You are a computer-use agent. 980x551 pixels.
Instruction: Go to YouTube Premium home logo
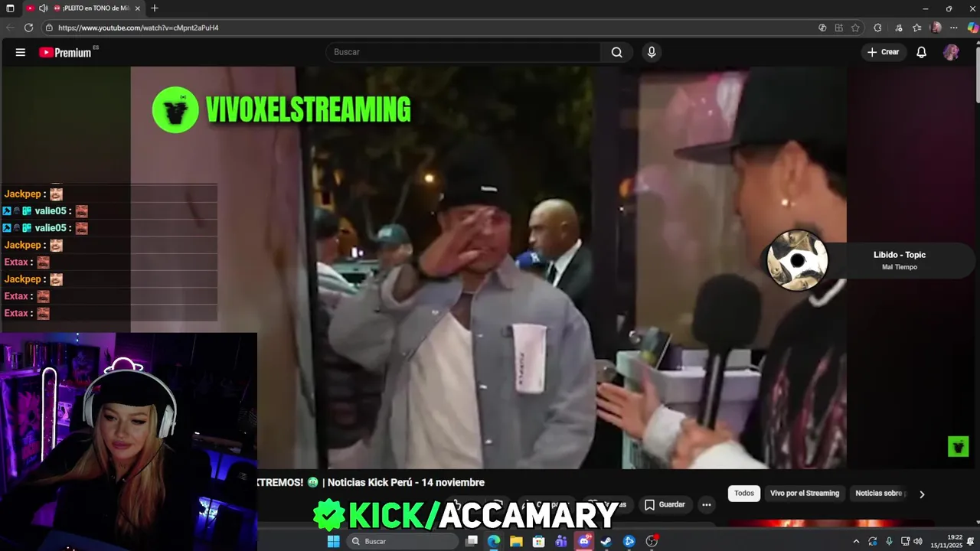point(66,52)
